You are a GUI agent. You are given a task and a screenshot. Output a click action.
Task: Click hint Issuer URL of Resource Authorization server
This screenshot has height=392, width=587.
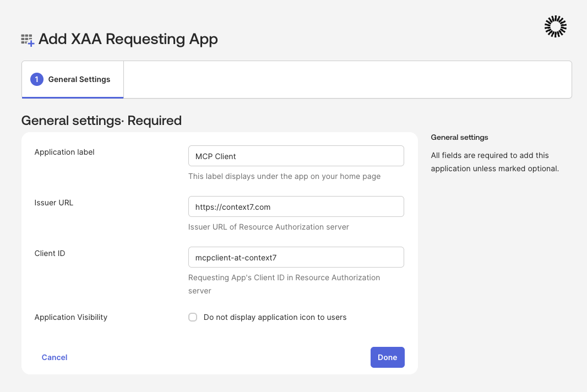coord(268,227)
